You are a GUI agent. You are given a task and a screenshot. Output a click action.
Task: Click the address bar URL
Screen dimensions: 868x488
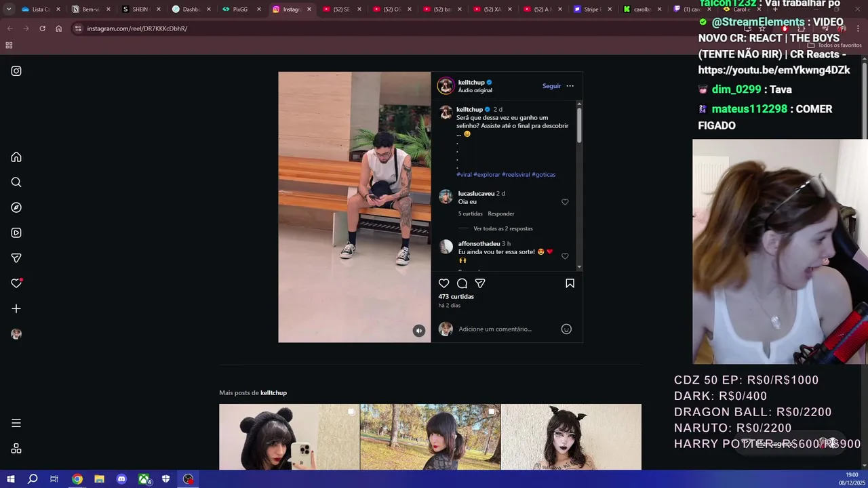(x=137, y=28)
